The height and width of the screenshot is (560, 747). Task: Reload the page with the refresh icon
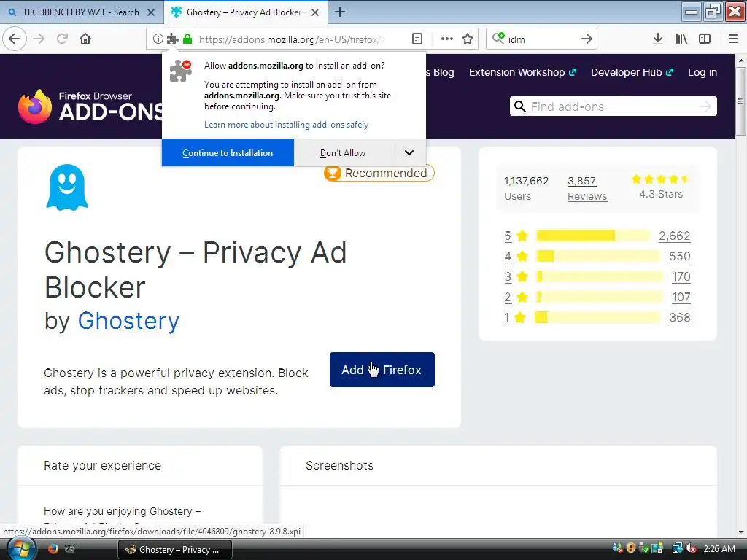pos(62,39)
